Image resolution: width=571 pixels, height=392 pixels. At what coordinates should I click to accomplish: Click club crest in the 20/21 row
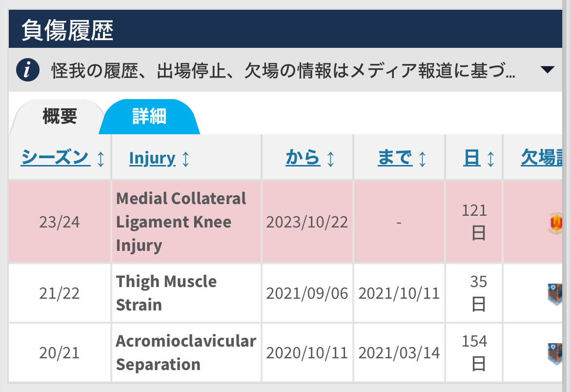[x=555, y=353]
